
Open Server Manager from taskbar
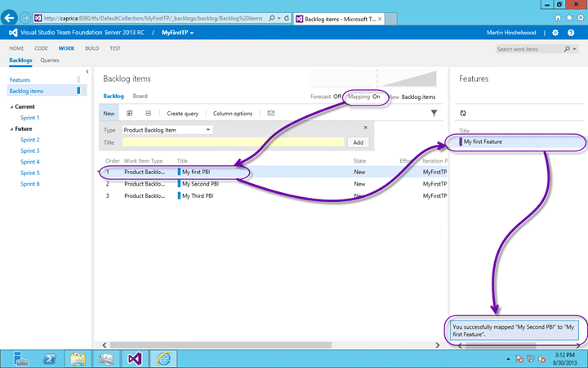click(x=21, y=359)
